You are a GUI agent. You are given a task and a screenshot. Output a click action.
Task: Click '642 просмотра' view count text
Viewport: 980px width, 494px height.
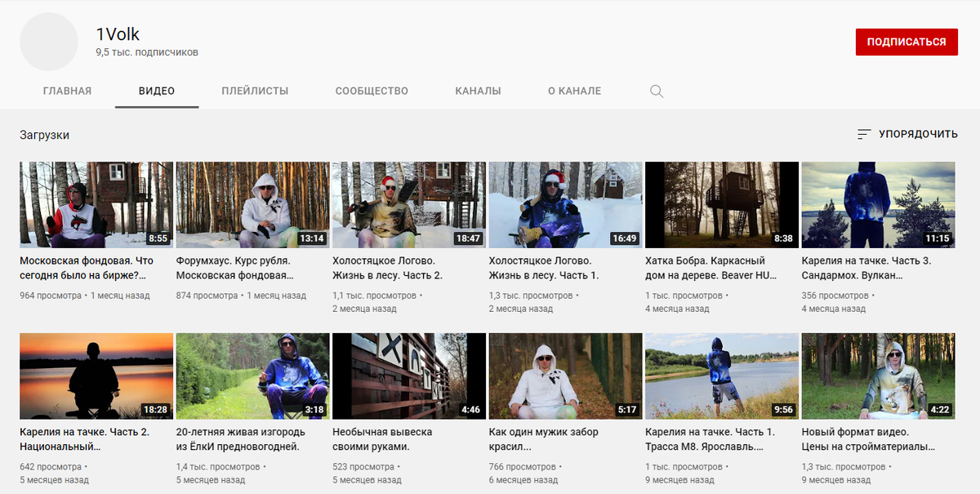50,467
